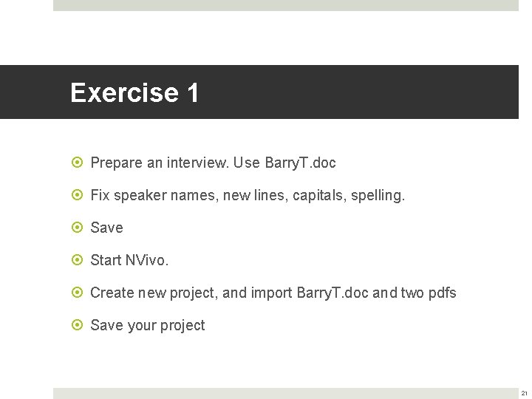Select the bullet marker before "Save your project"
The height and width of the screenshot is (399, 532).
tap(78, 325)
